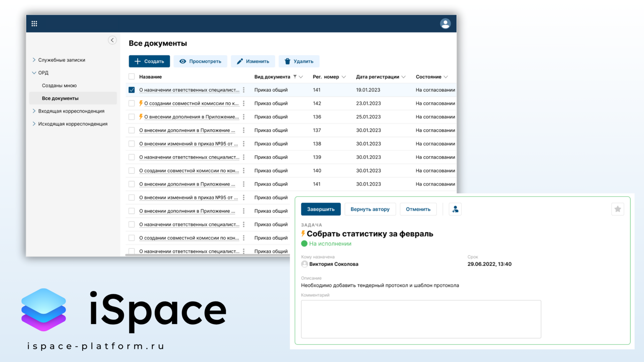Check the box for document number 136
Screen dimensions: 644x362
[131, 117]
